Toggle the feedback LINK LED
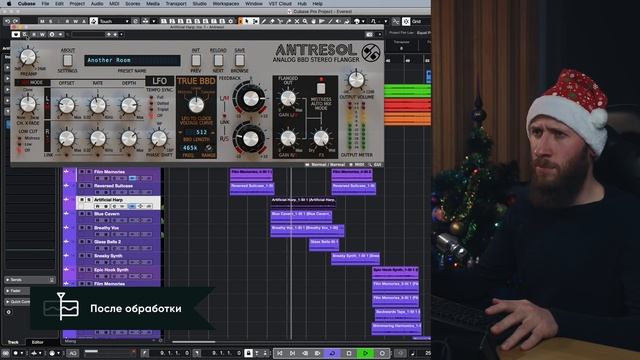The height and width of the screenshot is (360, 640). (224, 116)
